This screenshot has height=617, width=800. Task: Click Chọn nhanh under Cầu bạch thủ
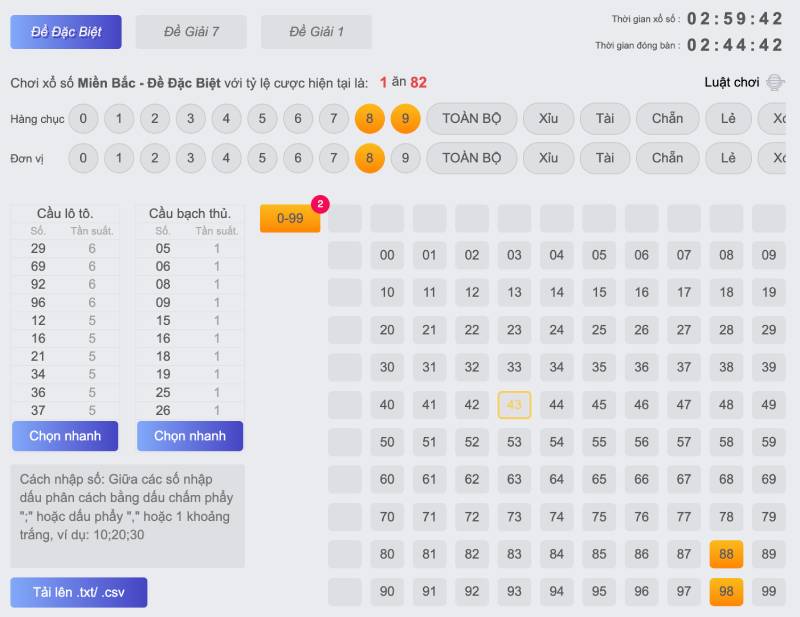[190, 436]
